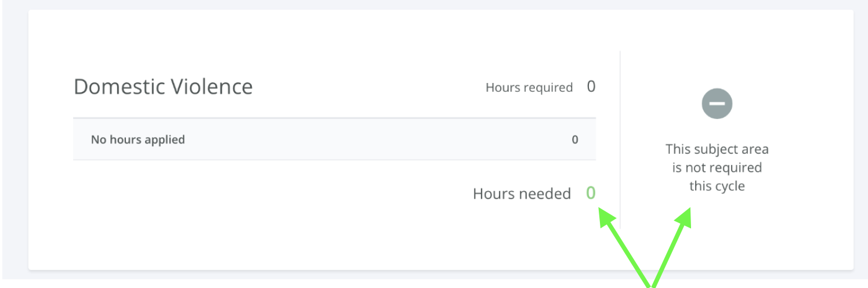
Task: Click the green 0 hours needed value
Action: (591, 193)
